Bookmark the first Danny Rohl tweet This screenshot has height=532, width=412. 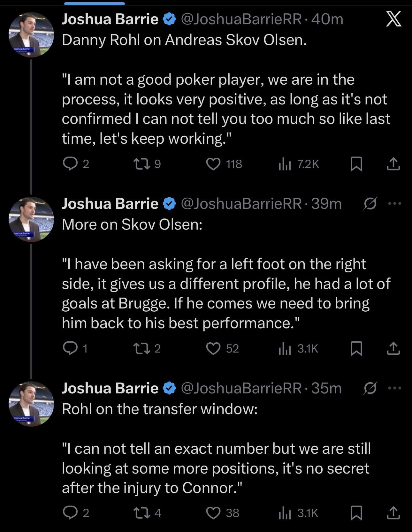(x=356, y=164)
